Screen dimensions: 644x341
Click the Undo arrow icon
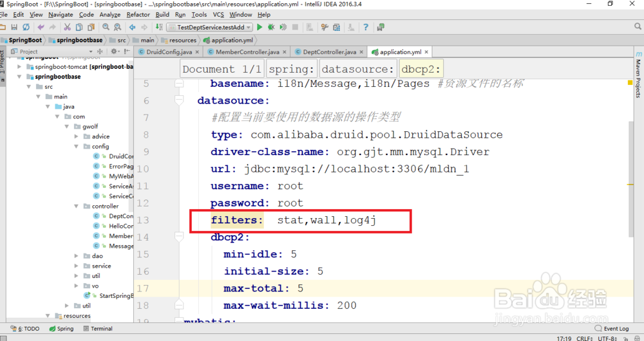tap(41, 27)
